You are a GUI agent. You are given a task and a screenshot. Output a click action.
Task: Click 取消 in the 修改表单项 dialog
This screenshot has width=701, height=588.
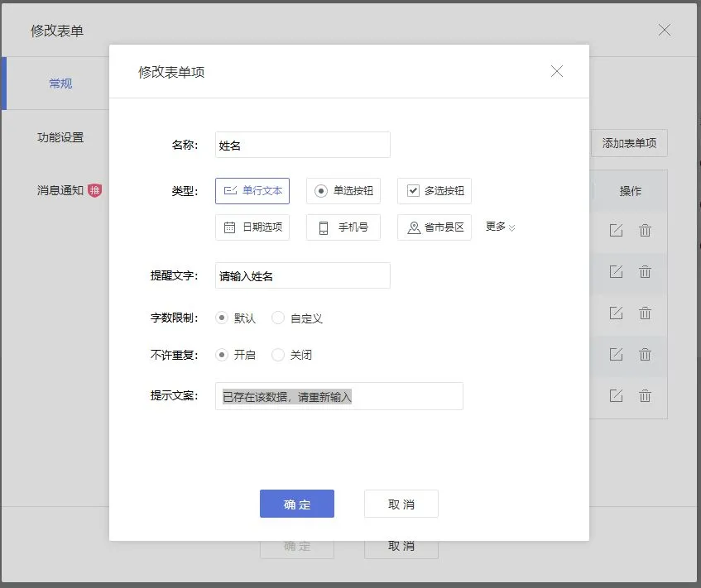point(401,504)
